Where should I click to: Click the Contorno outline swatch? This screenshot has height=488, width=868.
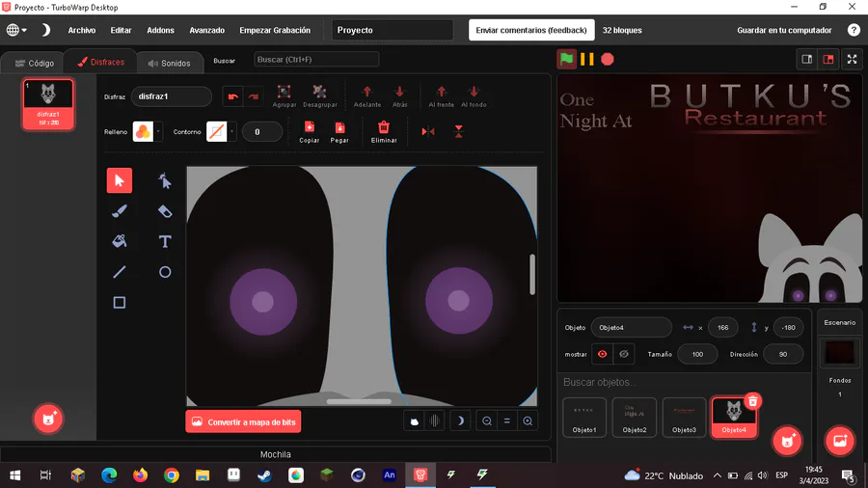pyautogui.click(x=216, y=132)
